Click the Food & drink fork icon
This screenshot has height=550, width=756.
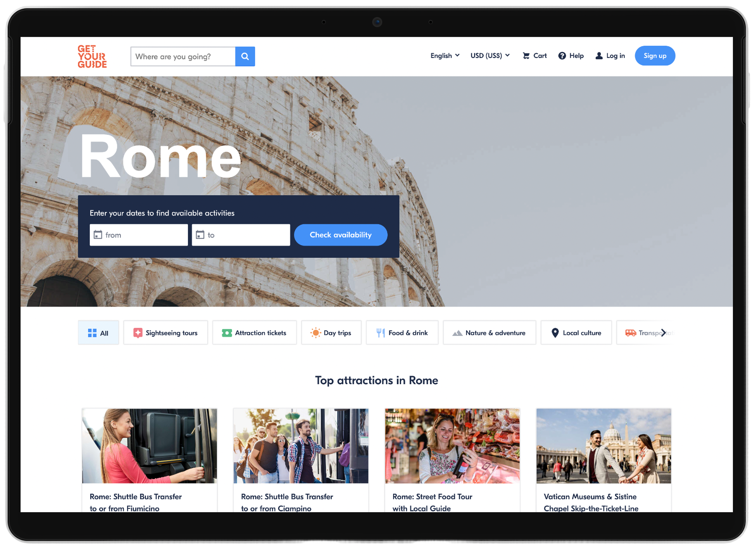point(380,332)
